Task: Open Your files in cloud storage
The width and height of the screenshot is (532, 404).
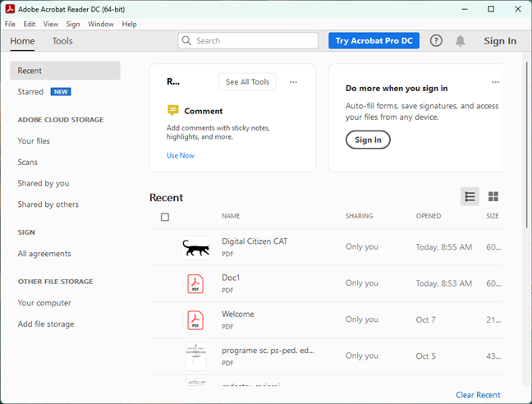Action: [34, 141]
